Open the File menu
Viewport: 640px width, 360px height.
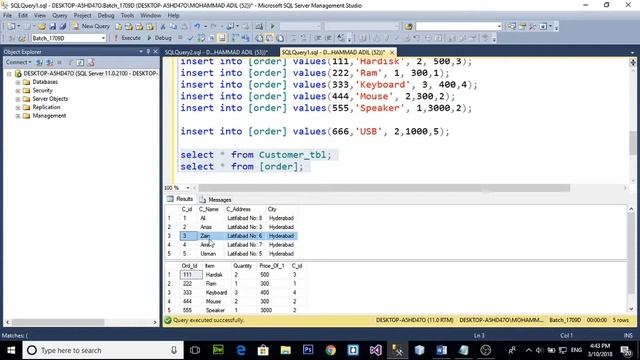7,16
